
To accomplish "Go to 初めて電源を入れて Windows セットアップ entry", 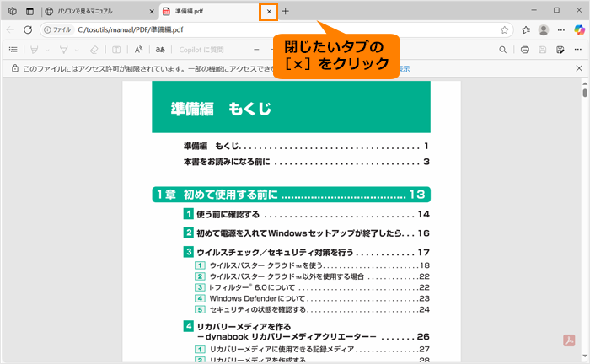I will coord(306,233).
